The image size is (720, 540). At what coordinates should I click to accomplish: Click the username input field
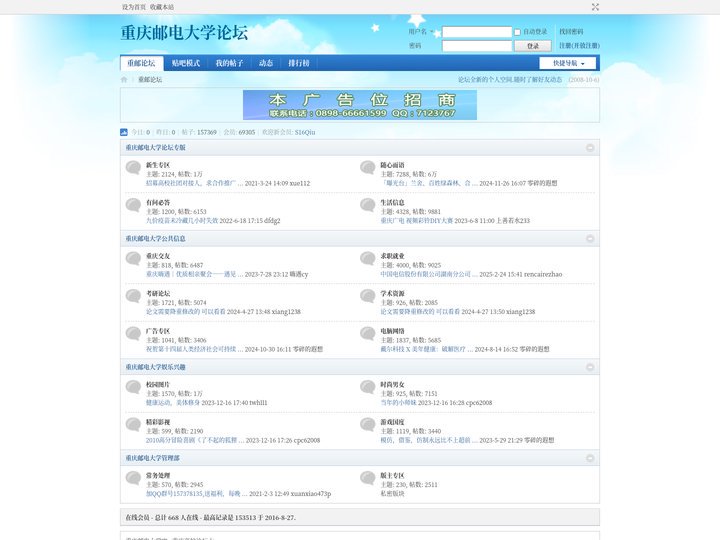point(477,32)
